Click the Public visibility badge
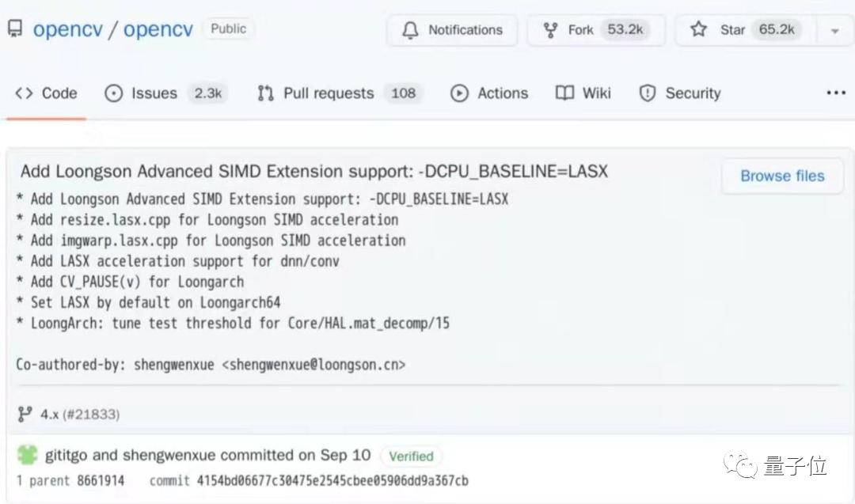 click(229, 28)
